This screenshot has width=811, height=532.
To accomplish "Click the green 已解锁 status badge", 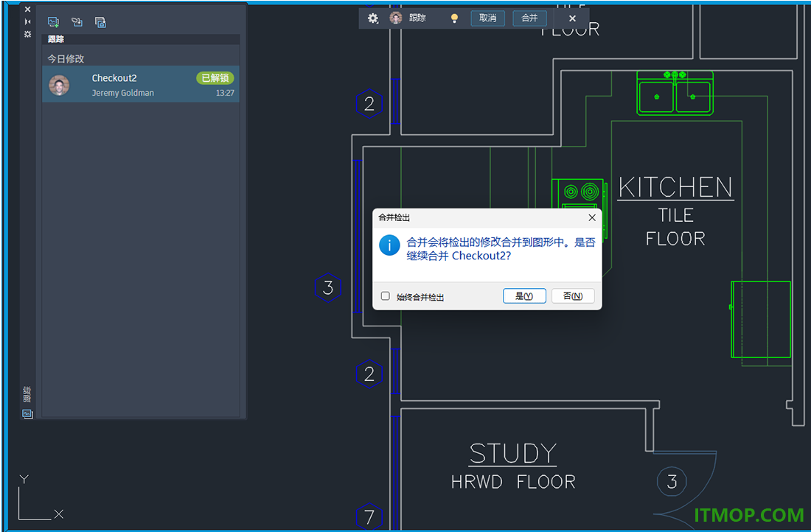I will [x=215, y=78].
